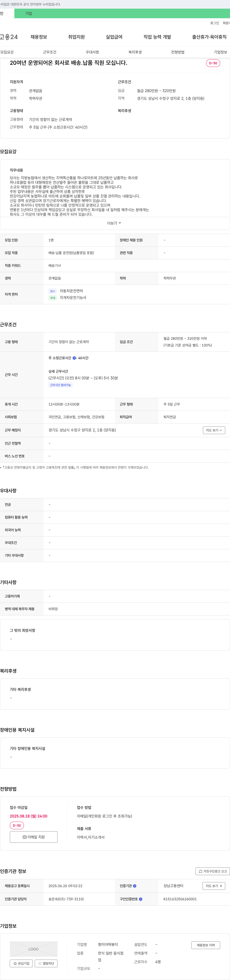Jump to the 기업정보 section tab
The width and height of the screenshot is (230, 980).
(x=220, y=52)
